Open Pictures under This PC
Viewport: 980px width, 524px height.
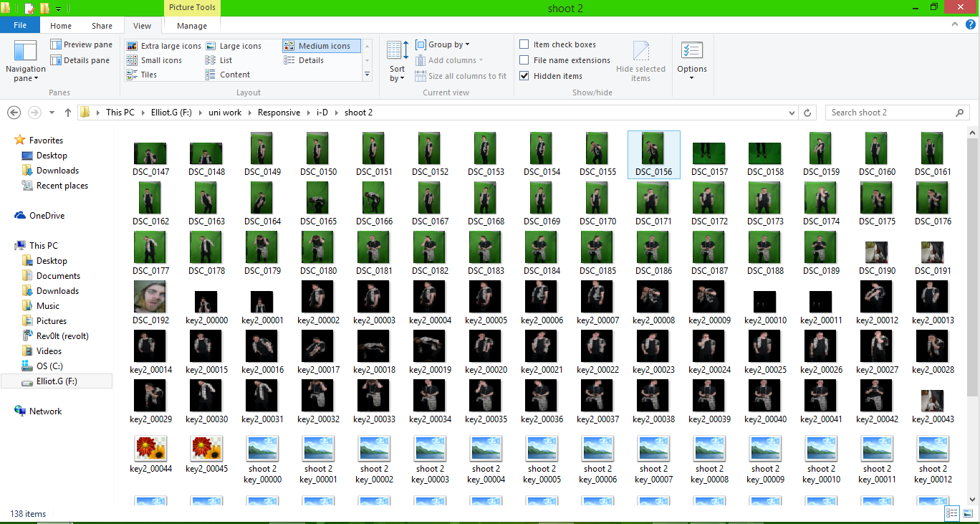pos(52,321)
